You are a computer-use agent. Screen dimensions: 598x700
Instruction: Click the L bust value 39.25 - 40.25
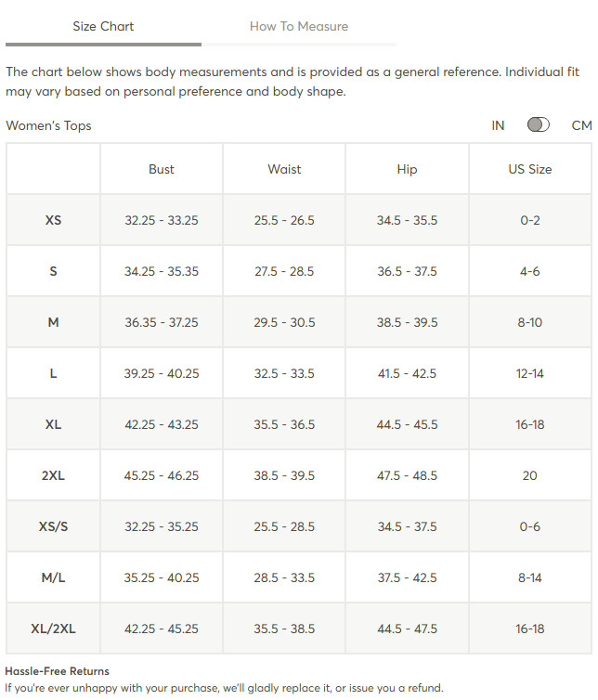(x=162, y=373)
